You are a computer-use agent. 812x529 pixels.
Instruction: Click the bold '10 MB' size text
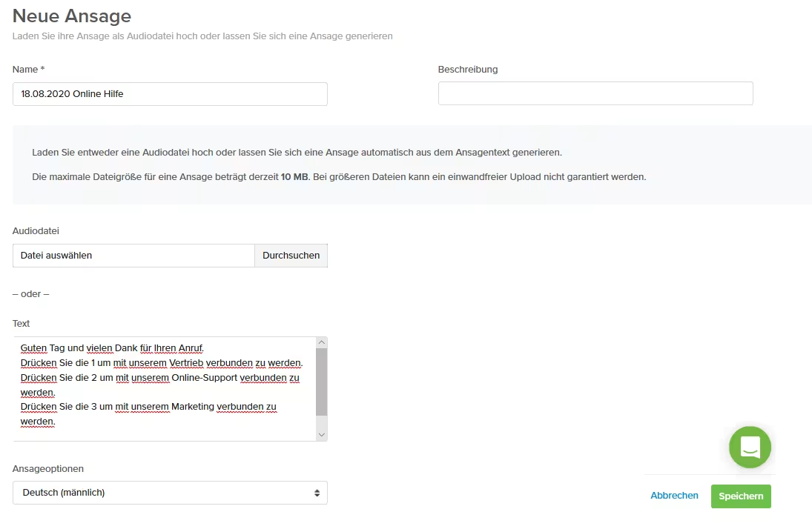point(294,177)
